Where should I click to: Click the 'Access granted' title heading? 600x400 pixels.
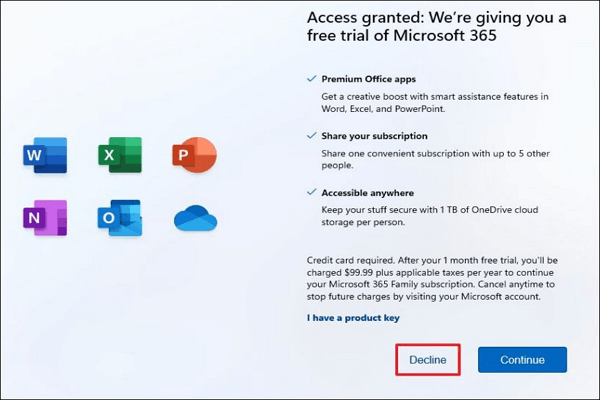click(x=437, y=26)
